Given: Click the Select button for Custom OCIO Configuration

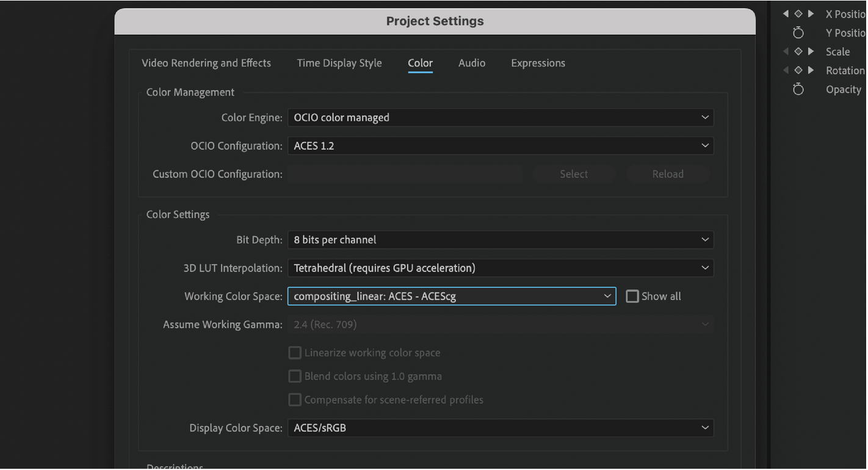Looking at the screenshot, I should tap(574, 174).
